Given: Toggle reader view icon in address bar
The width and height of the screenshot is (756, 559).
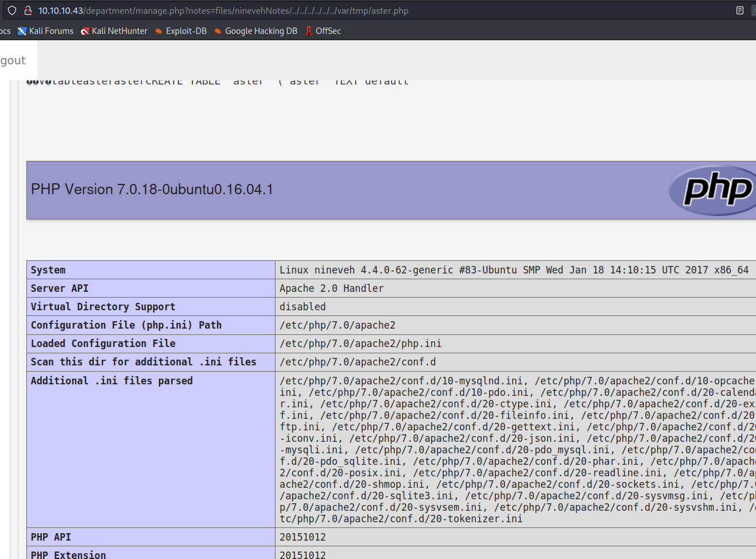Looking at the screenshot, I should (x=740, y=10).
